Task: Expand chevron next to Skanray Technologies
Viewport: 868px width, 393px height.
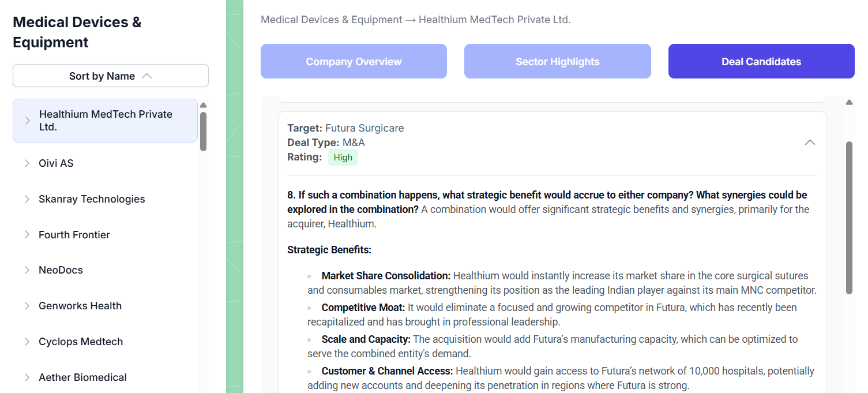Action: 27,199
